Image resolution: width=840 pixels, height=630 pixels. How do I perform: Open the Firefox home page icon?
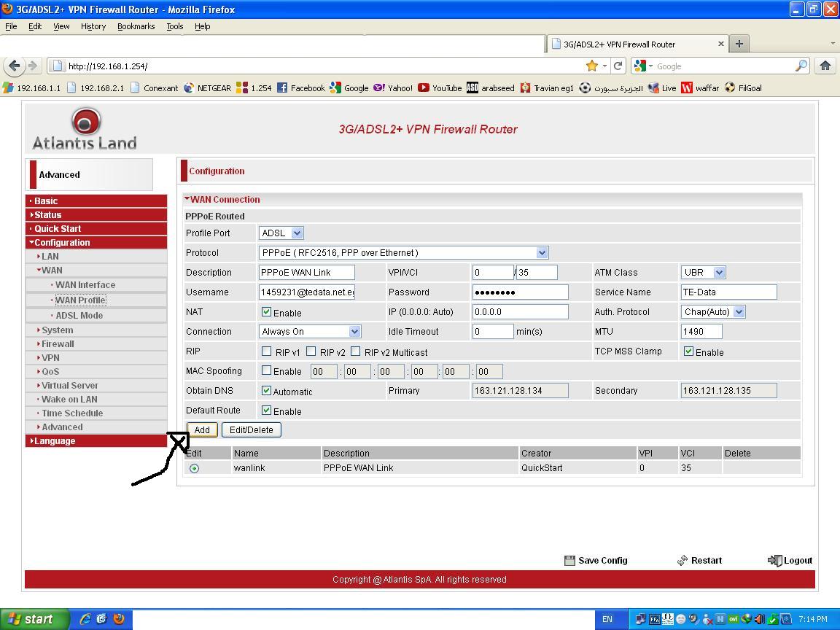coord(825,66)
